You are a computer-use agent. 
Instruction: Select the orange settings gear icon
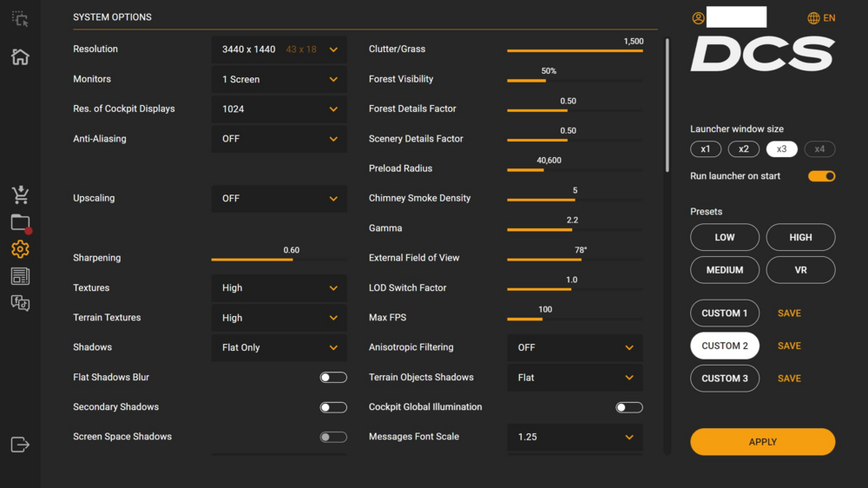pos(20,249)
